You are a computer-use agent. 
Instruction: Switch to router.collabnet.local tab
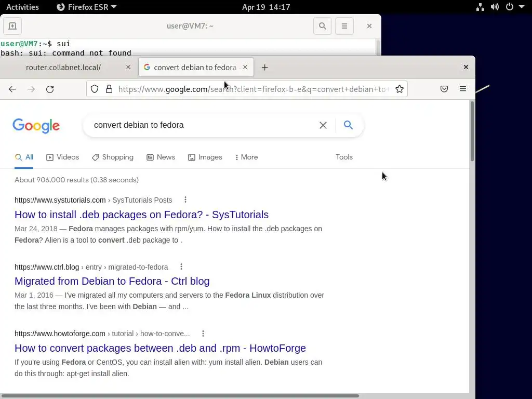[63, 68]
